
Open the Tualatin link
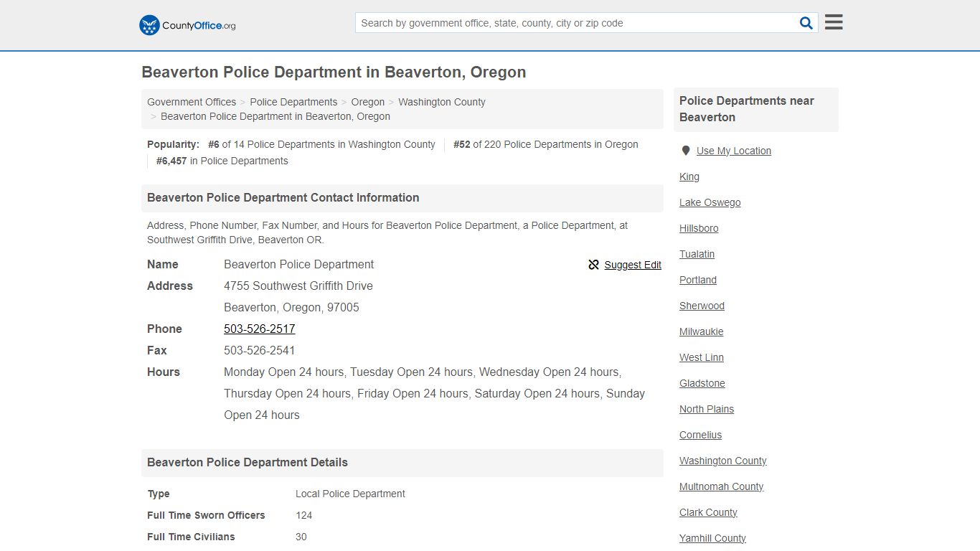(x=697, y=254)
